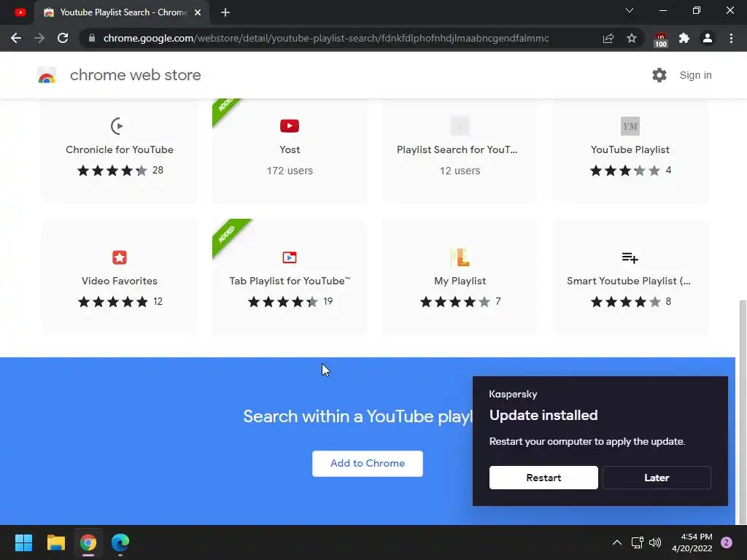This screenshot has height=560, width=747.
Task: Click Smart Youtube Playlist list-plus icon
Action: 630,257
